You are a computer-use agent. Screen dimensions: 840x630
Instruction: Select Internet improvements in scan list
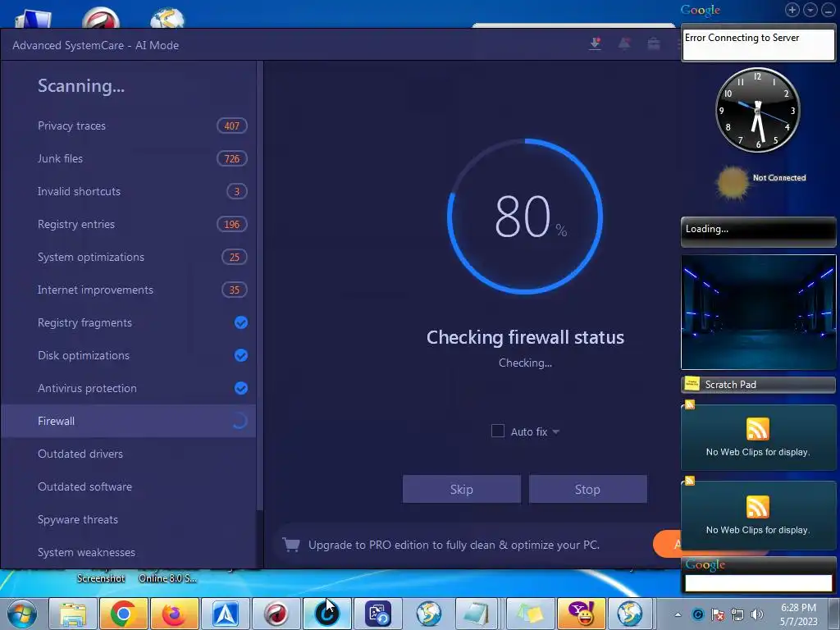(129, 290)
